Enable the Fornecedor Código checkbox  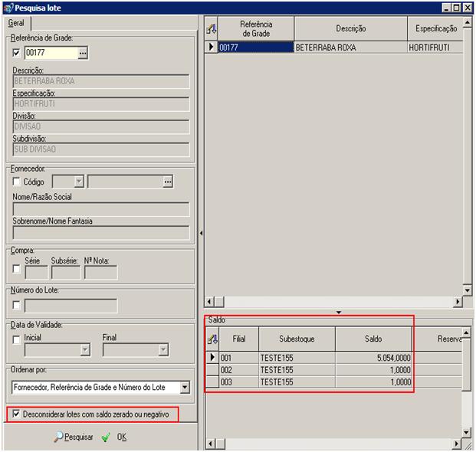coord(18,182)
